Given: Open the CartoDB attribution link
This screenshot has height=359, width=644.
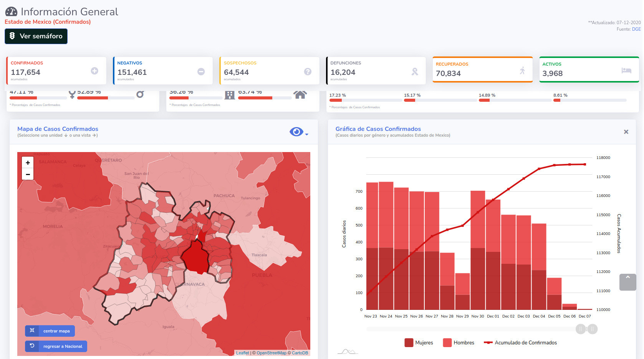Looking at the screenshot, I should (x=300, y=353).
